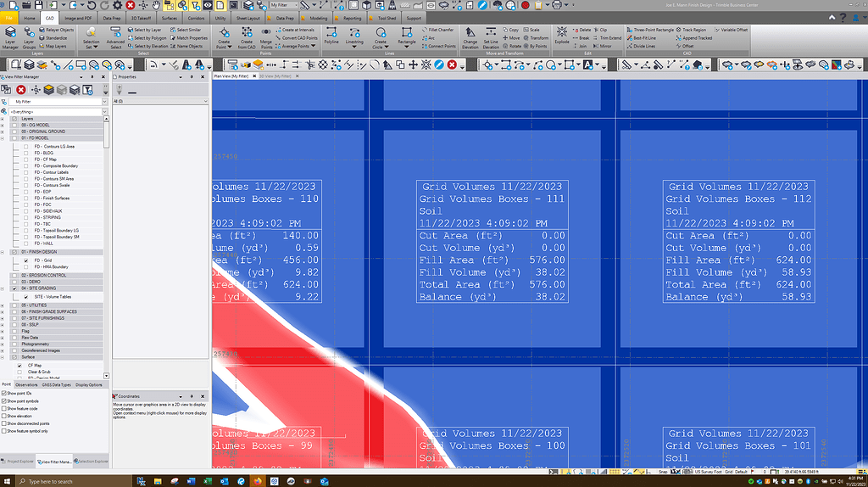Open the Everything selection set dropdown

54,111
